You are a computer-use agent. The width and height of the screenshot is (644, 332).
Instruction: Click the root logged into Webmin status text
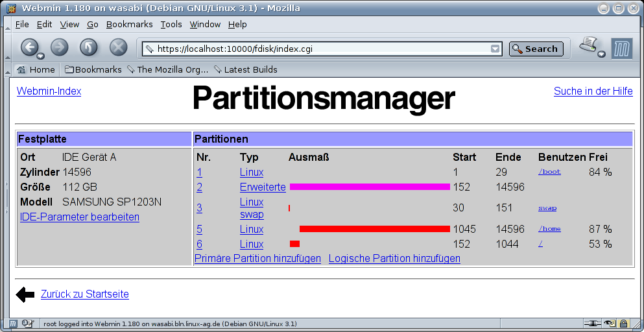pos(170,324)
